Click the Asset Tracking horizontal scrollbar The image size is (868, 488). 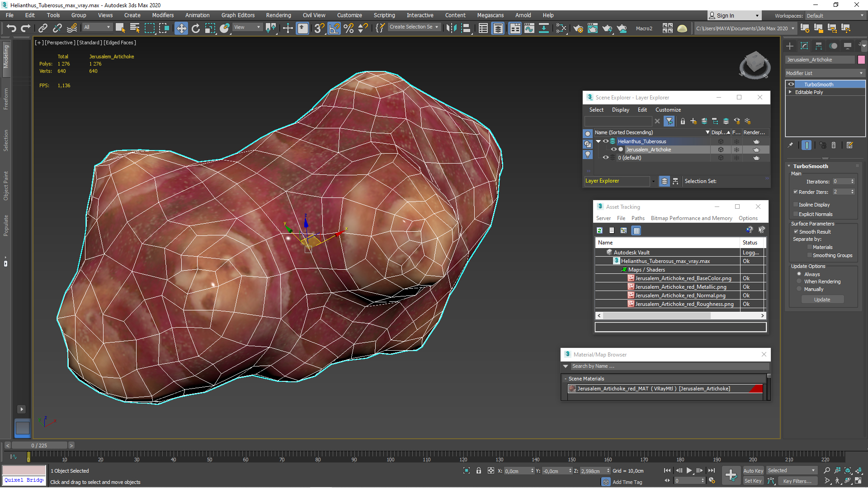pyautogui.click(x=657, y=316)
